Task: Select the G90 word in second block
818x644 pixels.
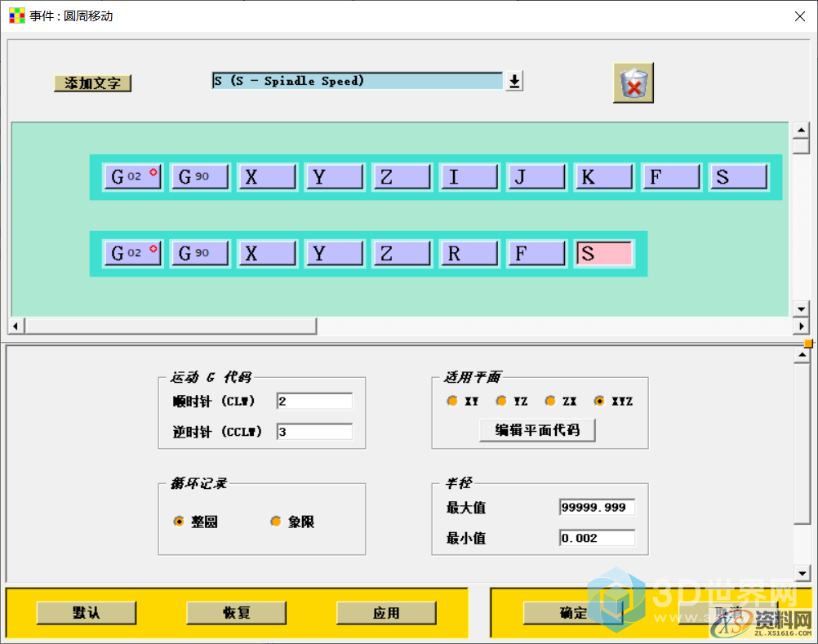Action: (200, 253)
